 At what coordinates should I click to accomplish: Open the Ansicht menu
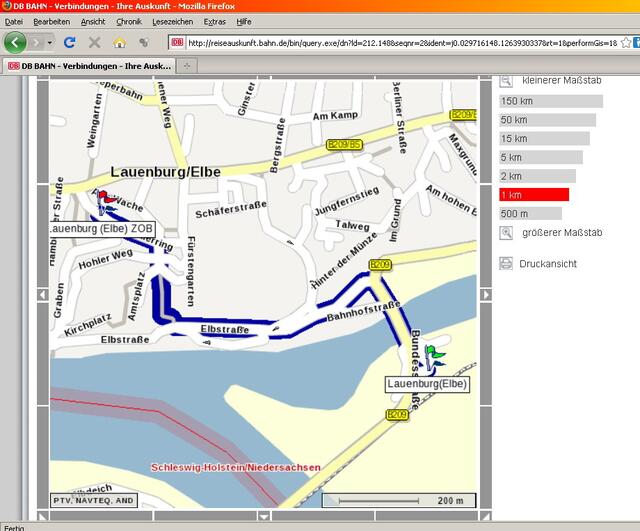pyautogui.click(x=93, y=22)
